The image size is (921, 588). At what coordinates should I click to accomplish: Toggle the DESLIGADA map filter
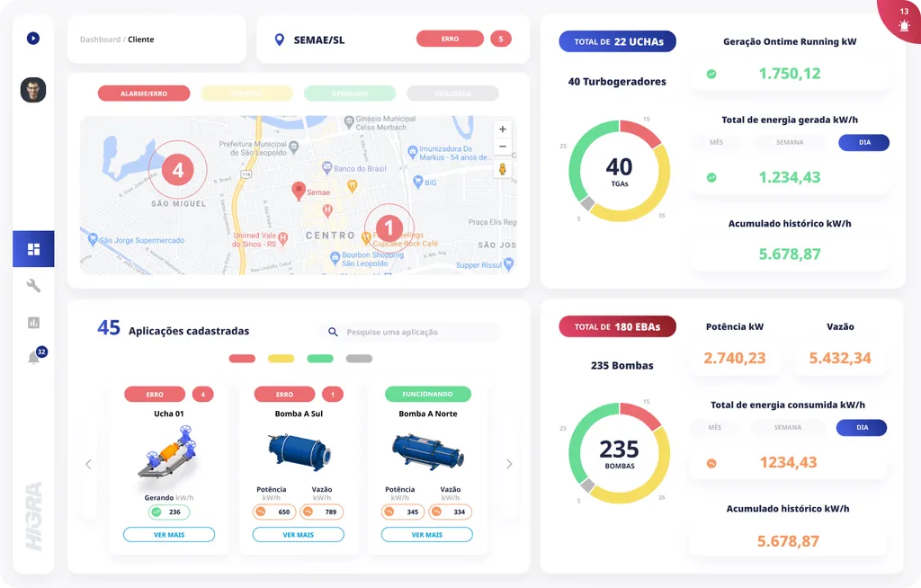(x=452, y=94)
